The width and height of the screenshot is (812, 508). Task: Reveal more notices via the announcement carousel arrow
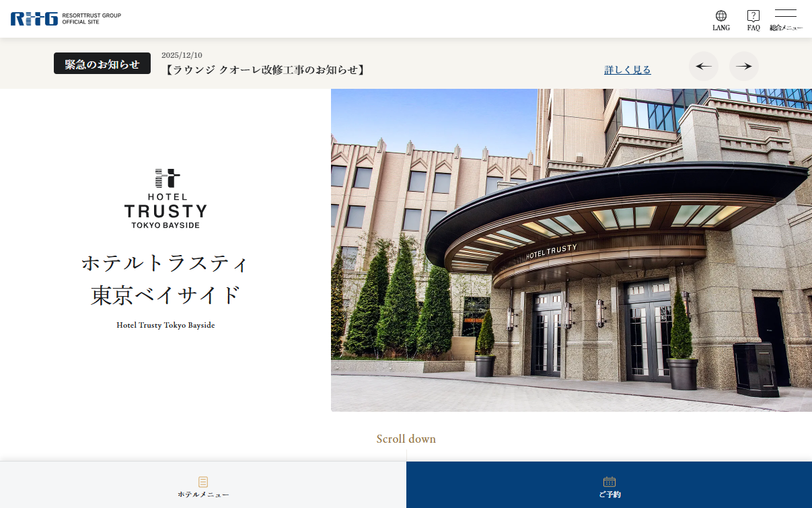click(744, 66)
